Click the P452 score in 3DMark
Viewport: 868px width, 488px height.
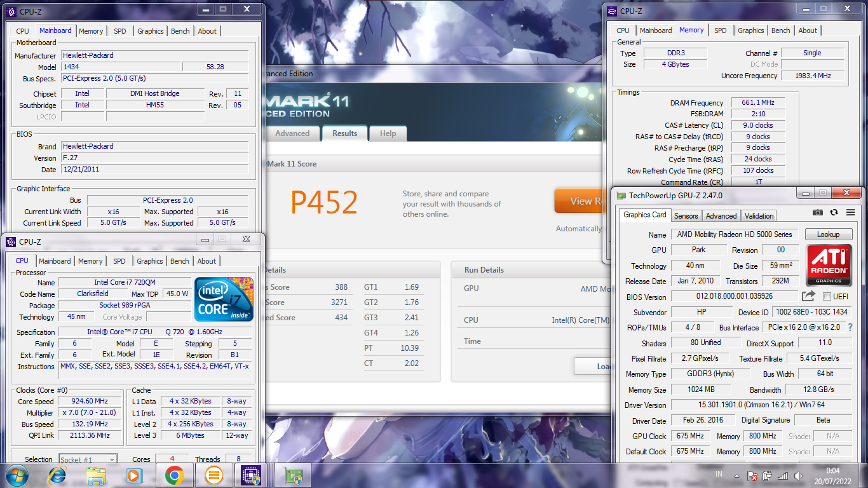(x=324, y=203)
